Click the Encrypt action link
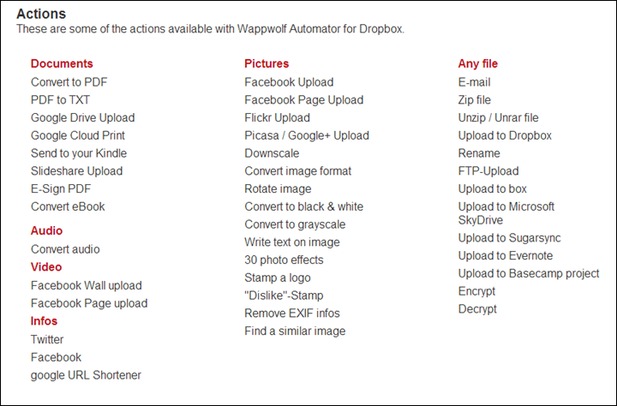 click(x=477, y=292)
